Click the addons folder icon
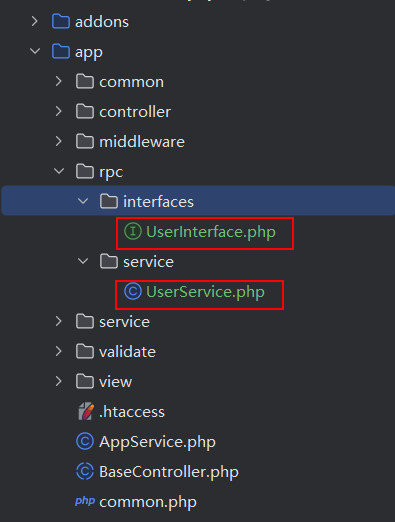 pyautogui.click(x=61, y=22)
